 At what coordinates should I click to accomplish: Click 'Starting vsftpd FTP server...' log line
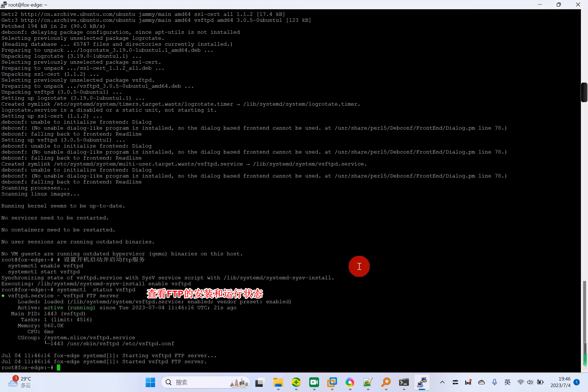pos(169,356)
